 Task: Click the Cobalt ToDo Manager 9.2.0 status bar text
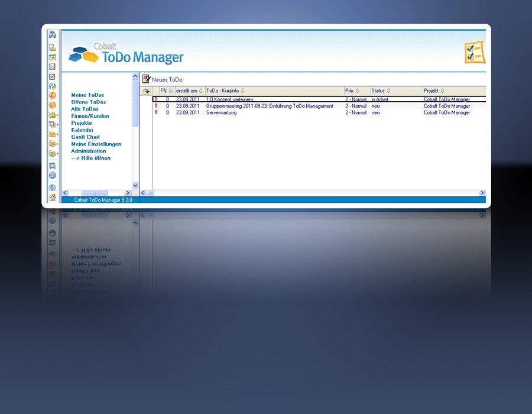pyautogui.click(x=103, y=200)
